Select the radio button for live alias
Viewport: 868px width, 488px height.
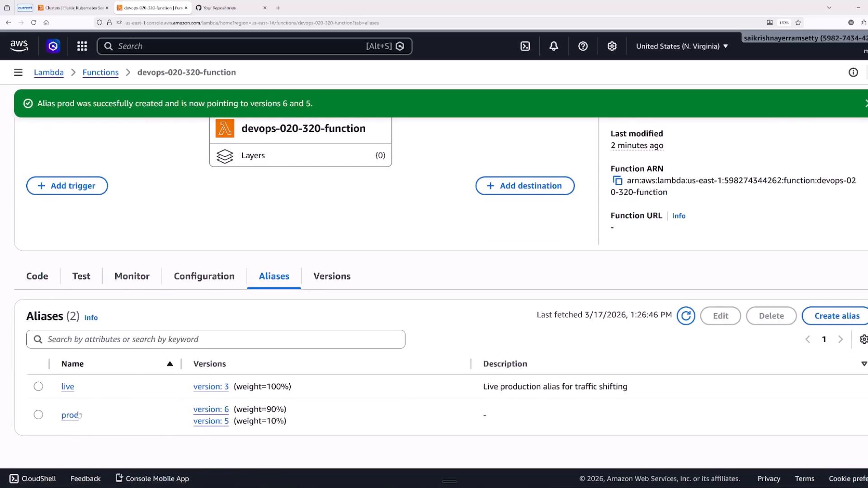click(38, 386)
